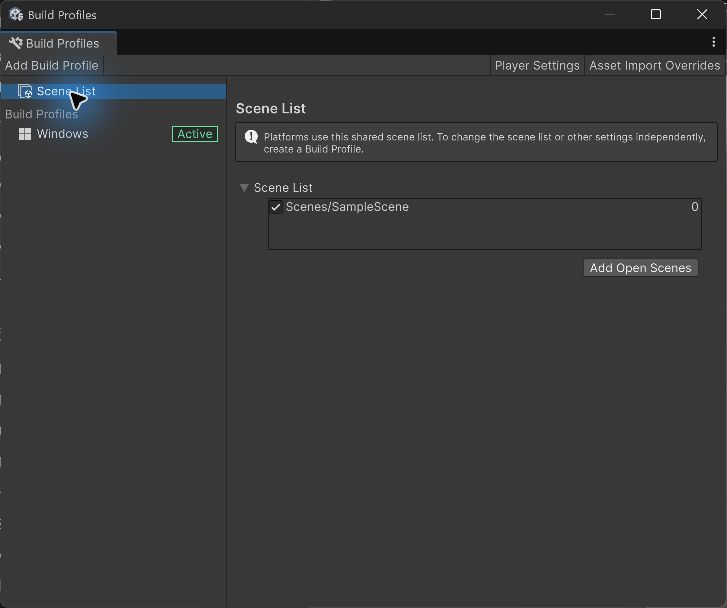Click the Scene List heading
The width and height of the screenshot is (727, 608).
pos(271,109)
